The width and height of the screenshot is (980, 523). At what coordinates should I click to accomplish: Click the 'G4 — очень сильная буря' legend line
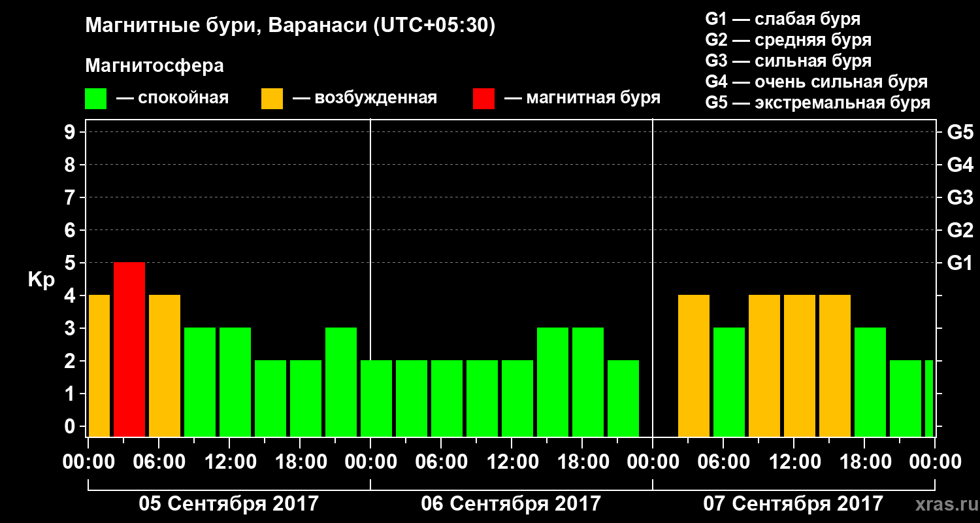(816, 82)
